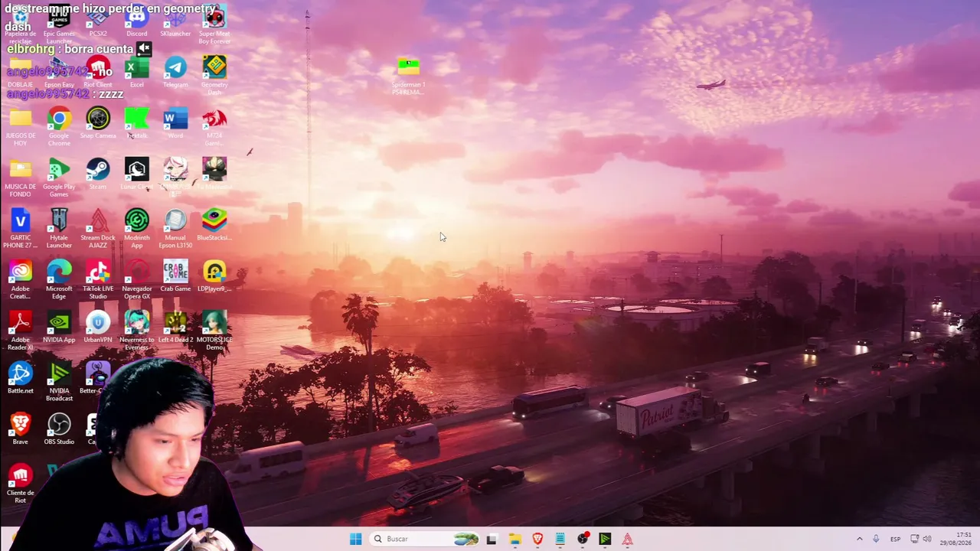Select the OBS Studio desktop shortcut
This screenshot has height=551, width=980.
coord(59,429)
